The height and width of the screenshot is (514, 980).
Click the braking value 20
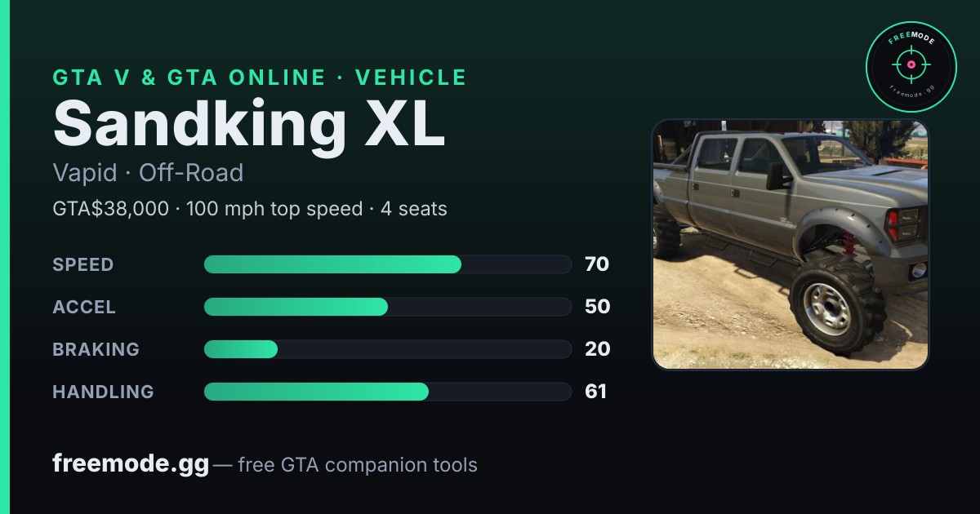point(597,349)
